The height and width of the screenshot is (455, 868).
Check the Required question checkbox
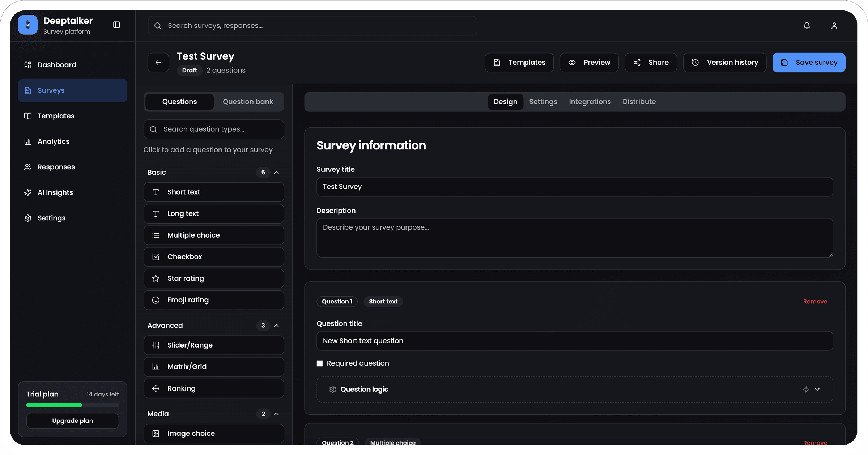320,363
